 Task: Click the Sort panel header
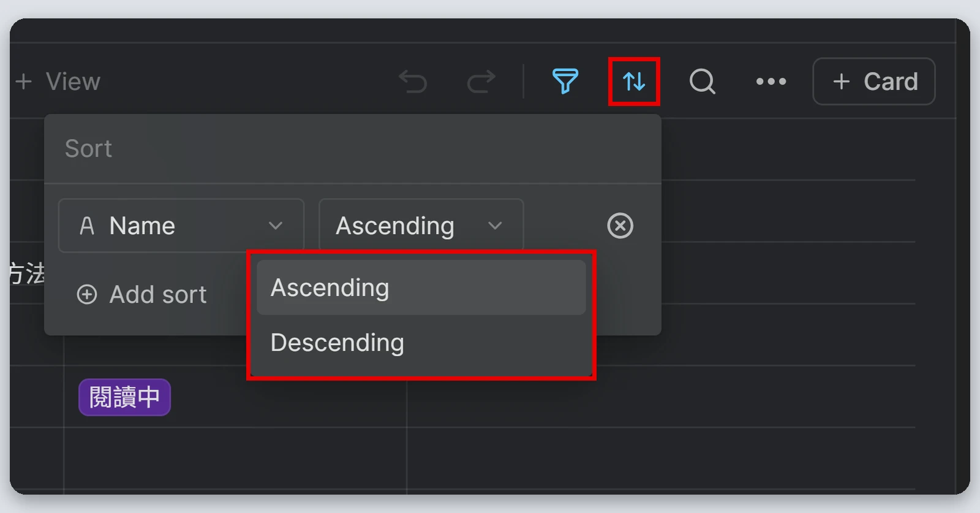click(88, 149)
